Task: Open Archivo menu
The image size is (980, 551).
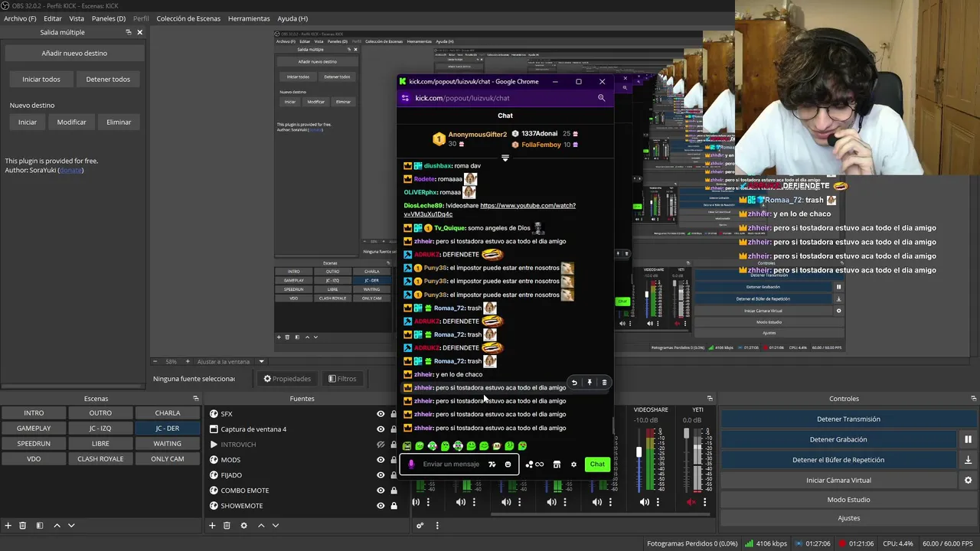Action: click(x=20, y=18)
